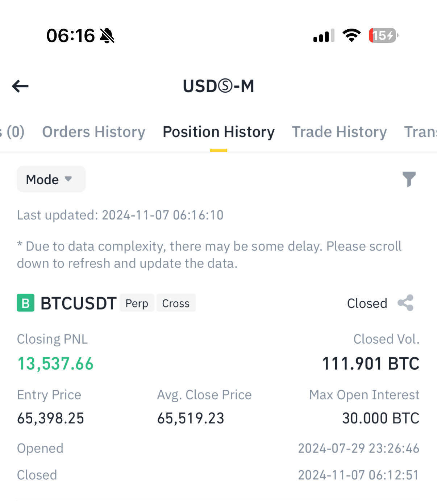Switch to Orders History tab
This screenshot has height=504, width=437.
[93, 132]
